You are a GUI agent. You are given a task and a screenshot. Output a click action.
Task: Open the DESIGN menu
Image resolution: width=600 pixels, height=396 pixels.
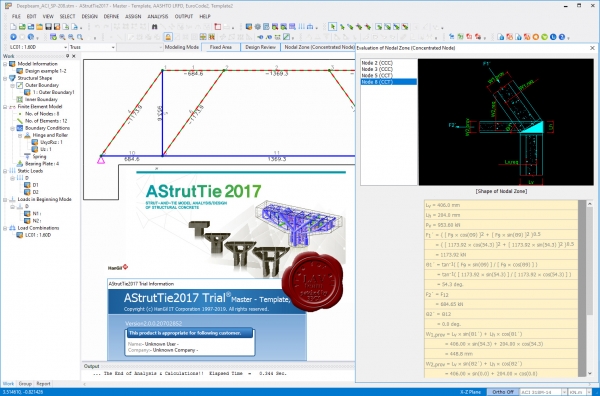coord(90,16)
